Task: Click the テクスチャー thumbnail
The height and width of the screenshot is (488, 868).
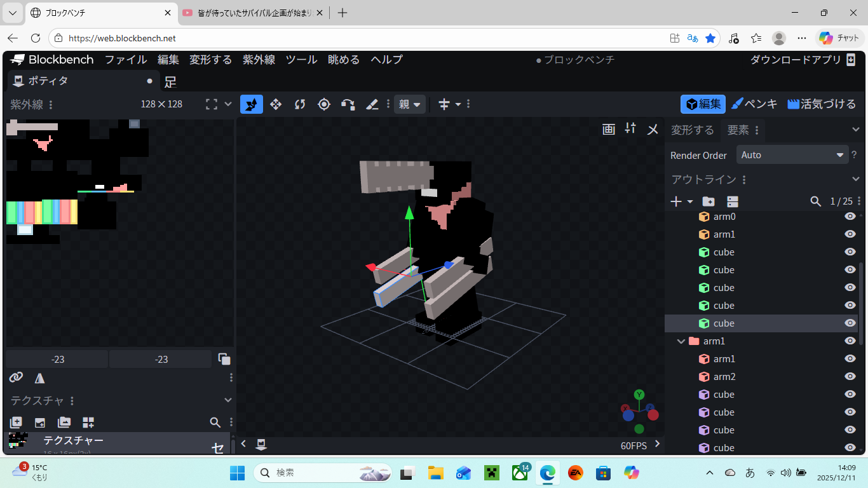Action: (17, 440)
